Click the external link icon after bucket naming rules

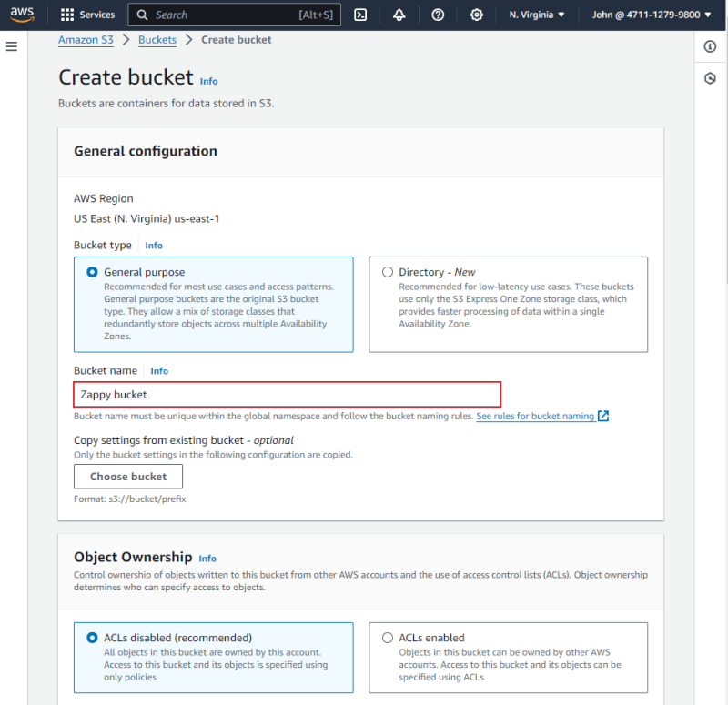(603, 416)
